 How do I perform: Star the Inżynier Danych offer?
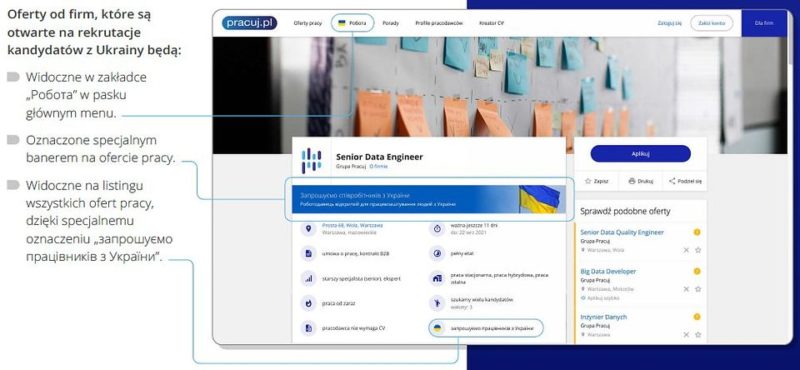coord(698,335)
